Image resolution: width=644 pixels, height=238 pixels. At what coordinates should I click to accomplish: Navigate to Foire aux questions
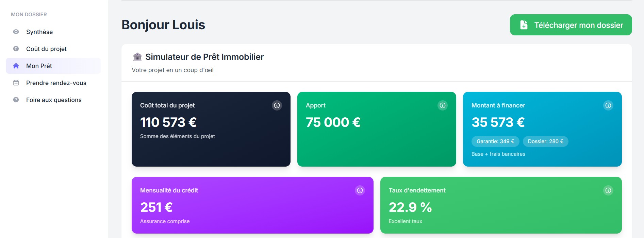[54, 100]
